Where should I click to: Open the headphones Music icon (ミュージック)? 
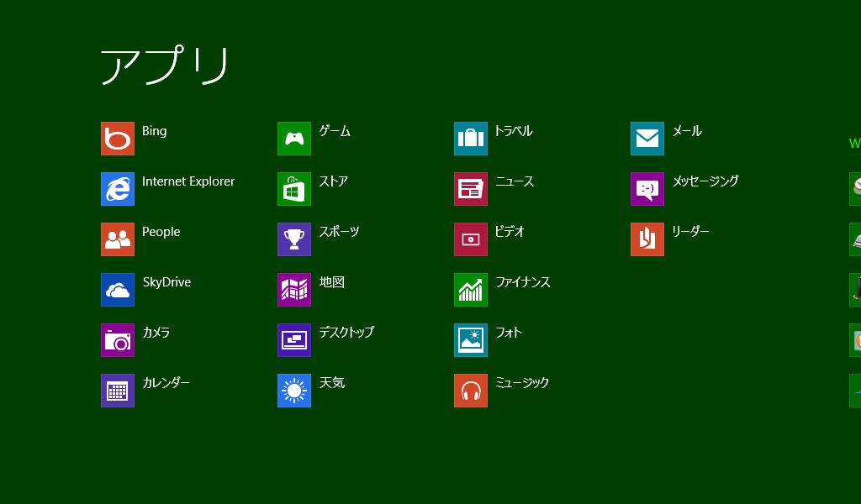[471, 391]
